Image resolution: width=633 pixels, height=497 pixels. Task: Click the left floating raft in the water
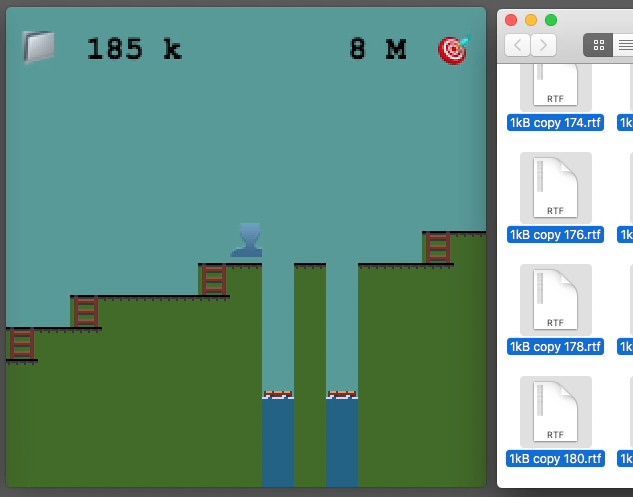click(278, 394)
